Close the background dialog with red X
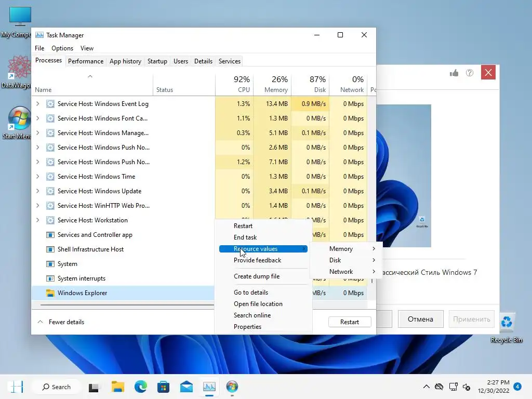This screenshot has height=399, width=532. pyautogui.click(x=488, y=73)
